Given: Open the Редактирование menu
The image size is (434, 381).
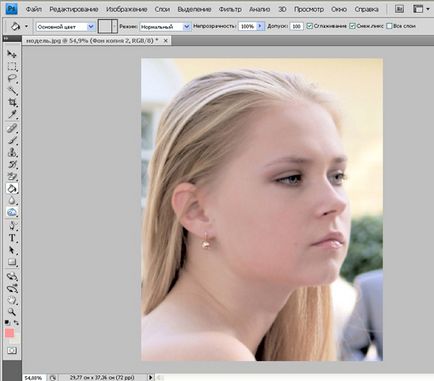Looking at the screenshot, I should (x=74, y=9).
